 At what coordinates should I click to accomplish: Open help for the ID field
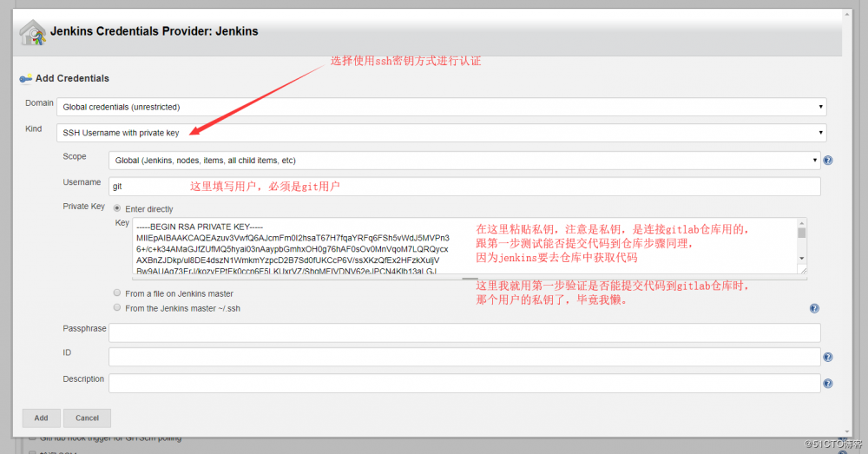tap(827, 357)
